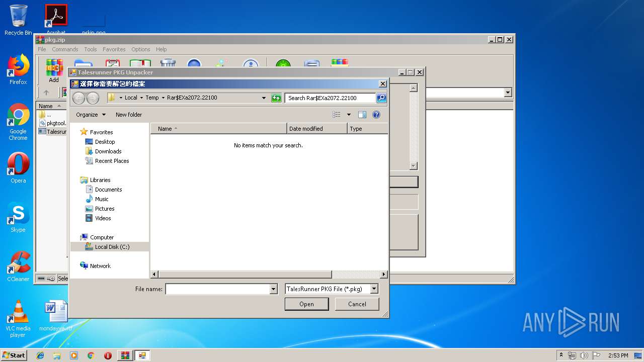The height and width of the screenshot is (362, 644).
Task: Open the Organize dropdown menu
Action: pos(91,115)
